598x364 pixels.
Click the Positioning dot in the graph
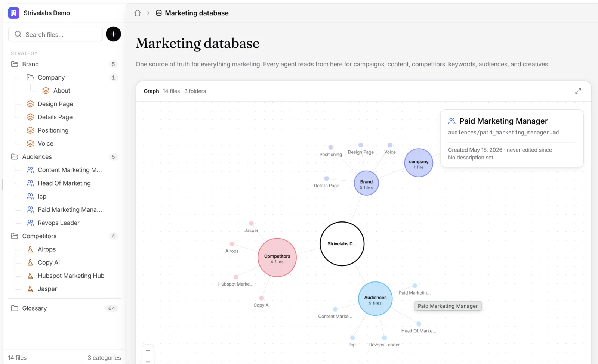(330, 147)
